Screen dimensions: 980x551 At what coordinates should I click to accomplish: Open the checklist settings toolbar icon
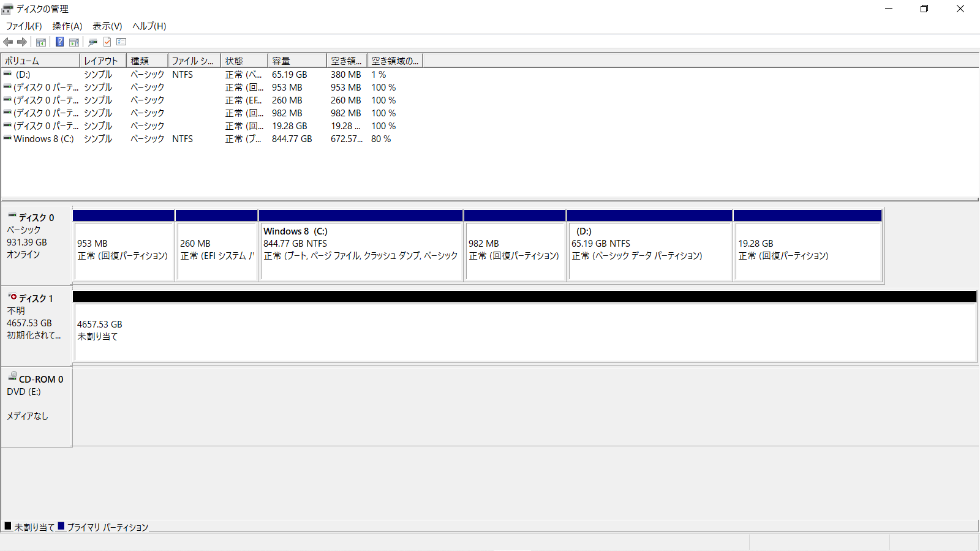click(121, 42)
